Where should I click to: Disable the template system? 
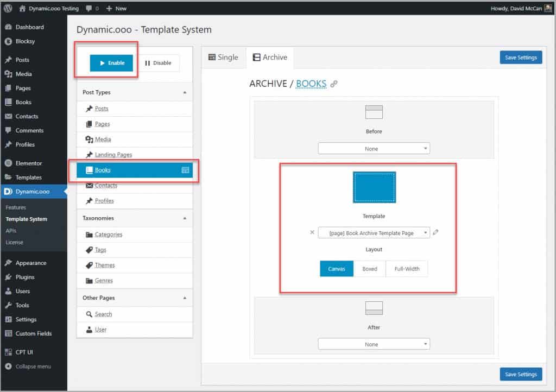(x=158, y=63)
